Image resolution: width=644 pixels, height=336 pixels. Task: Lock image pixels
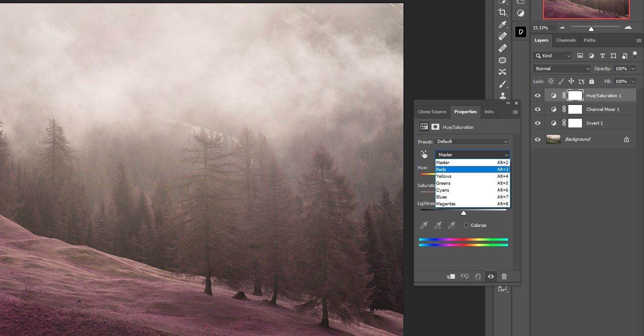(x=561, y=81)
